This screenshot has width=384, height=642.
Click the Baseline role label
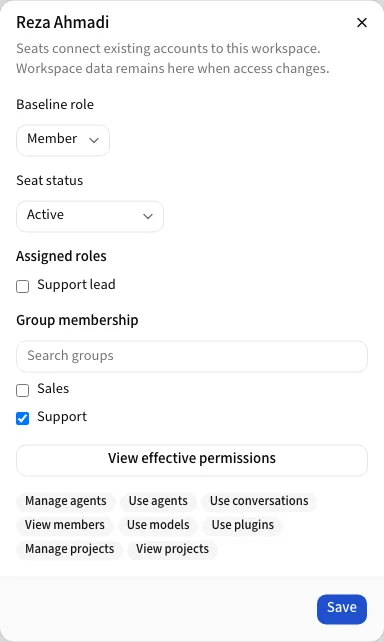[55, 104]
